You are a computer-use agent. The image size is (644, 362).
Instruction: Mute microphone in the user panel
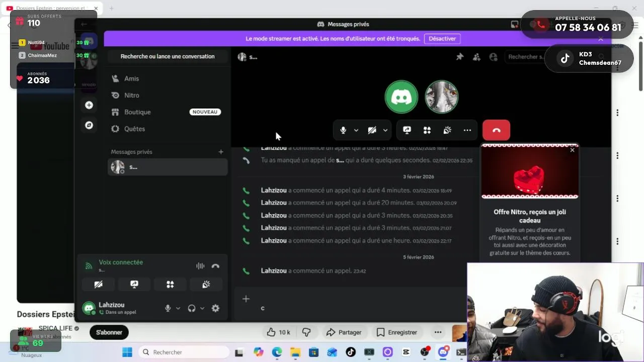pyautogui.click(x=168, y=308)
